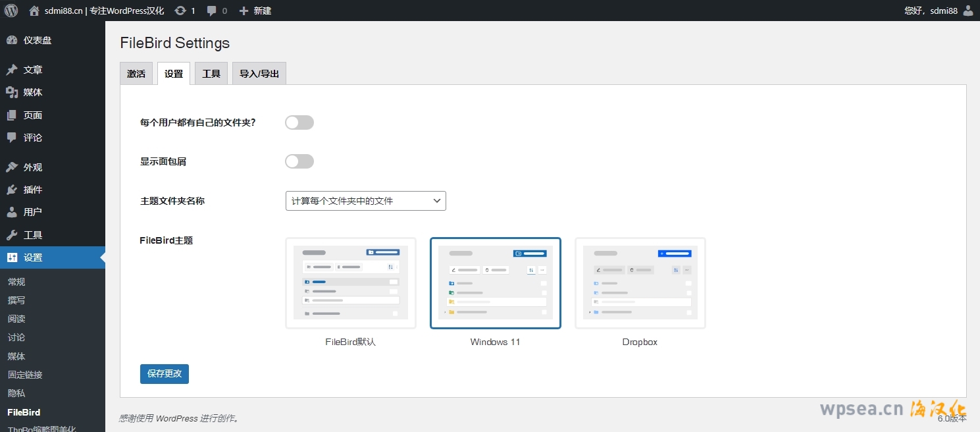
Task: Switch to the 导入/导出 tab
Action: pos(259,74)
